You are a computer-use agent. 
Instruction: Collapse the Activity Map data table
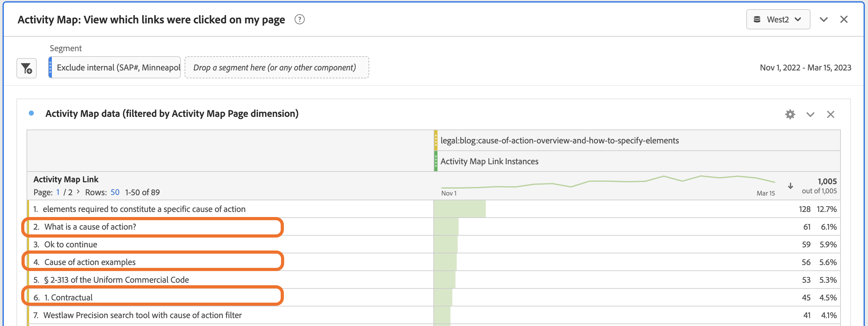tap(810, 114)
